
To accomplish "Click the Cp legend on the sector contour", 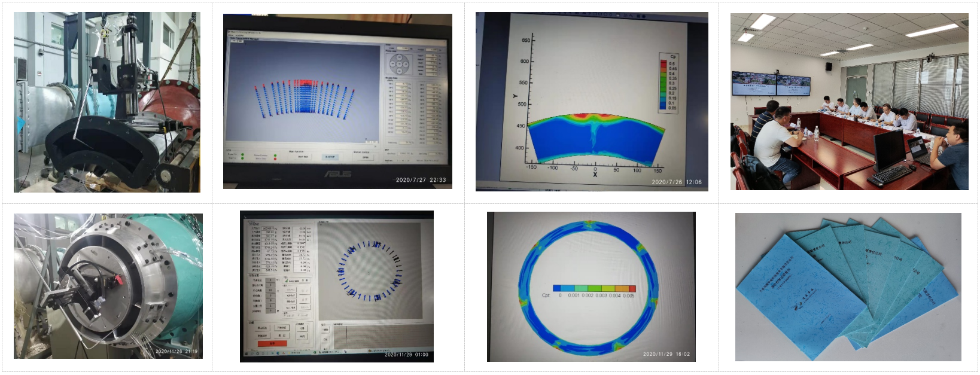I will click(x=669, y=83).
